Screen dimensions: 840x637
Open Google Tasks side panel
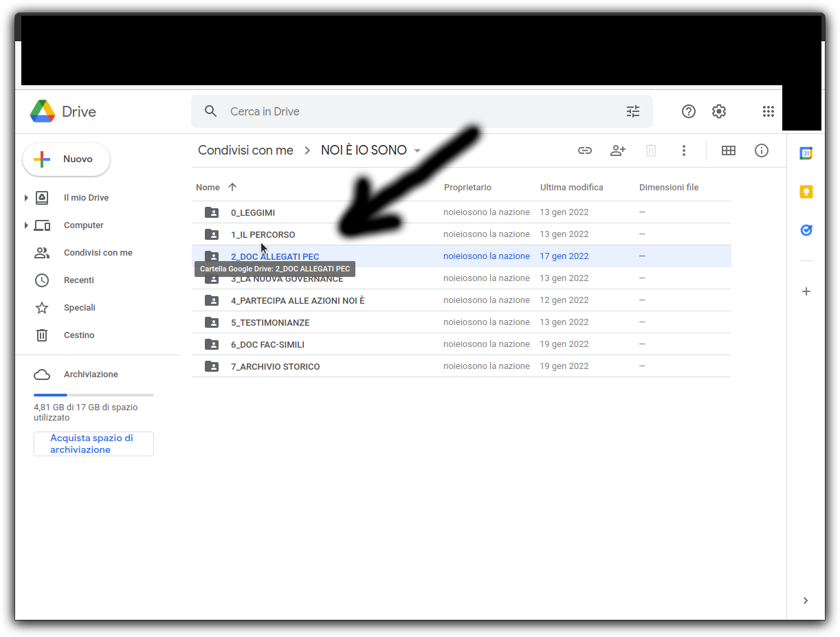(x=806, y=230)
